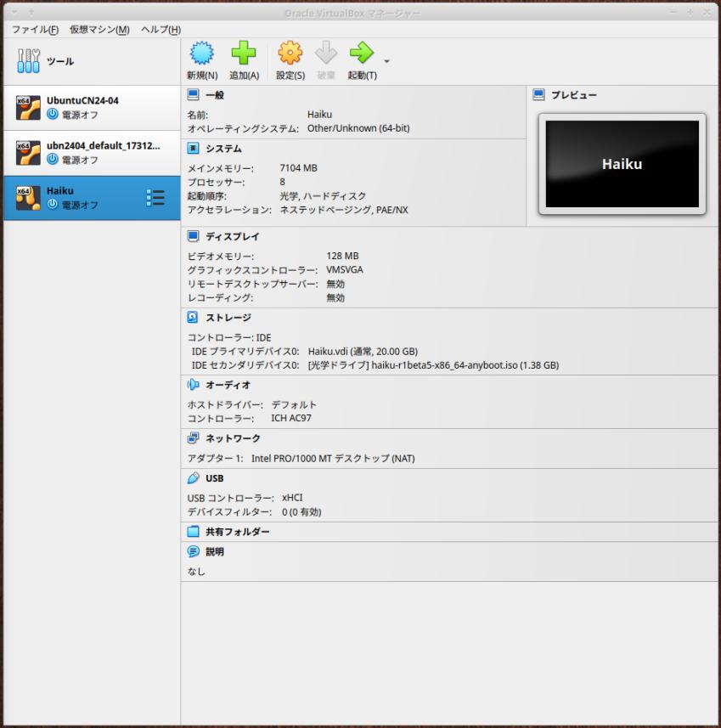This screenshot has height=728, width=721.
Task: Click the 128 MB video memory value
Action: pyautogui.click(x=342, y=256)
